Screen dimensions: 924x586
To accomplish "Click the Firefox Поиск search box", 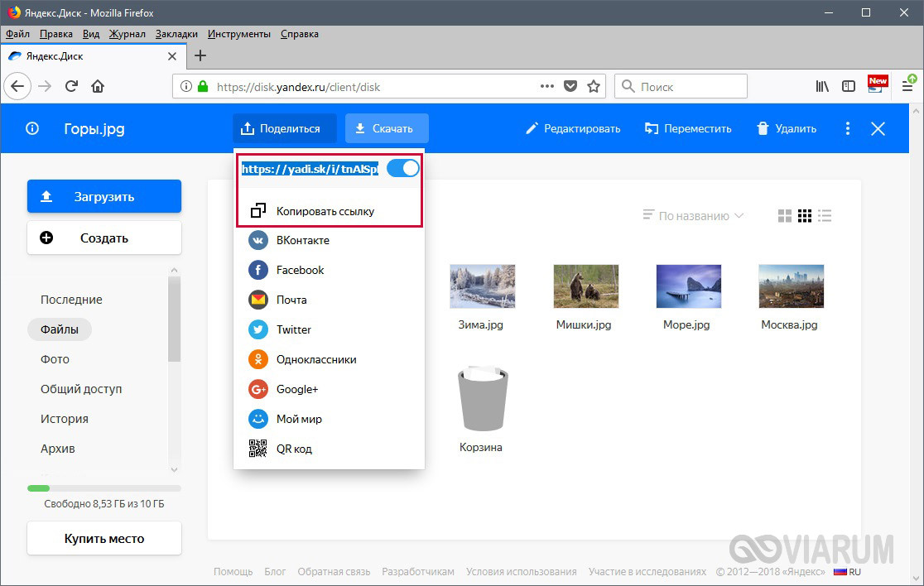I will click(681, 87).
